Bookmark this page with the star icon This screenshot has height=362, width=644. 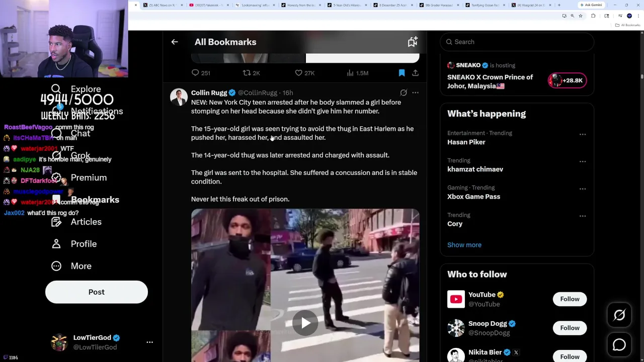[x=581, y=16]
